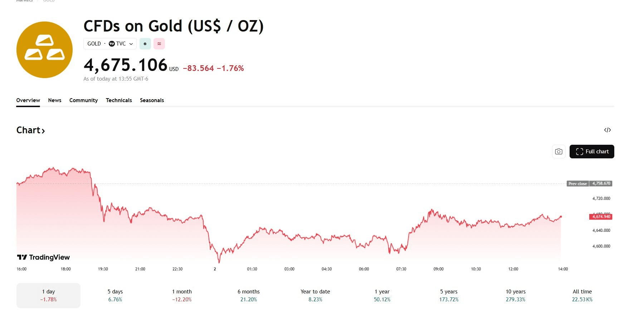Screen dimensions: 644x316
Task: Click the red current price marker
Action: 601,217
